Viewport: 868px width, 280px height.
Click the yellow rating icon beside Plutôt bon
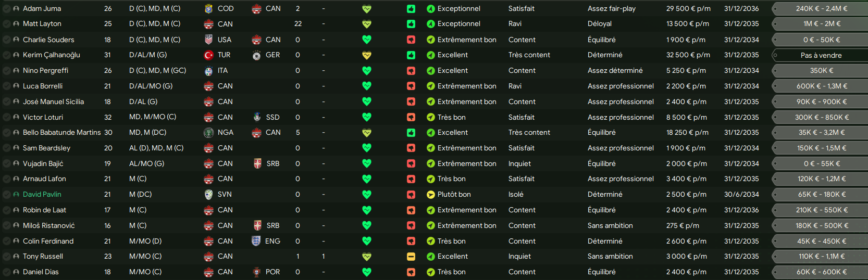430,195
